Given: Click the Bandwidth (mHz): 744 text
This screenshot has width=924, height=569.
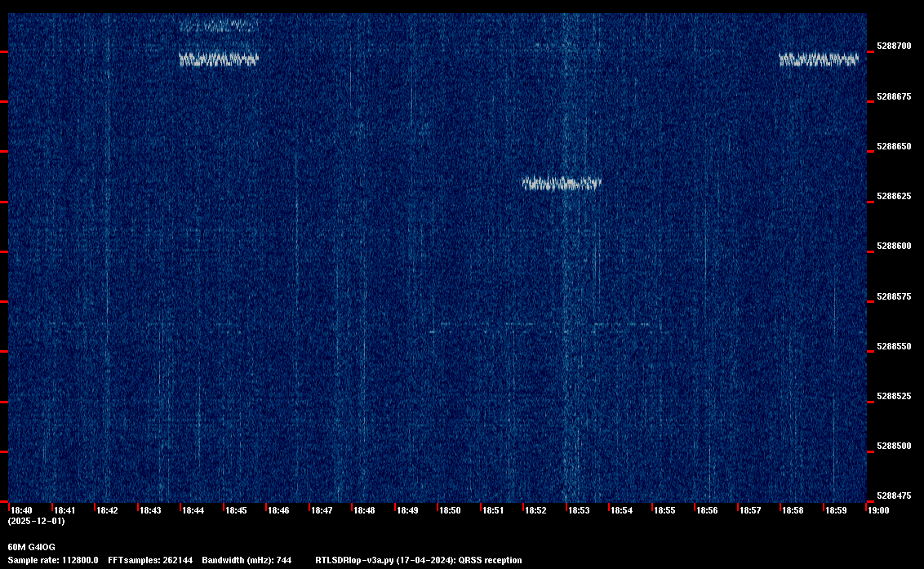Looking at the screenshot, I should click(x=247, y=560).
